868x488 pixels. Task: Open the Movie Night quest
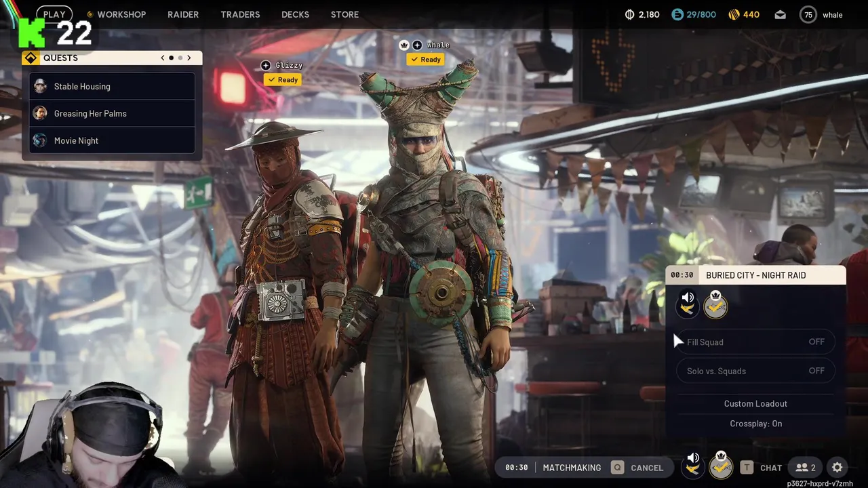click(113, 140)
